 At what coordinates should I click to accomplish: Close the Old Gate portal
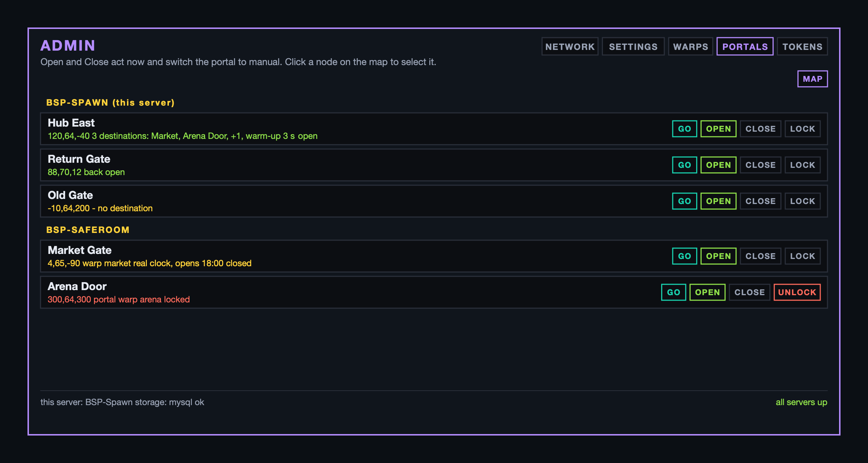[x=761, y=201]
